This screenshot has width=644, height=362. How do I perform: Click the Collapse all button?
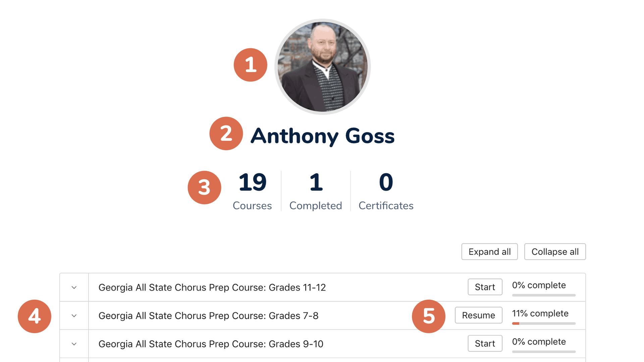tap(555, 252)
